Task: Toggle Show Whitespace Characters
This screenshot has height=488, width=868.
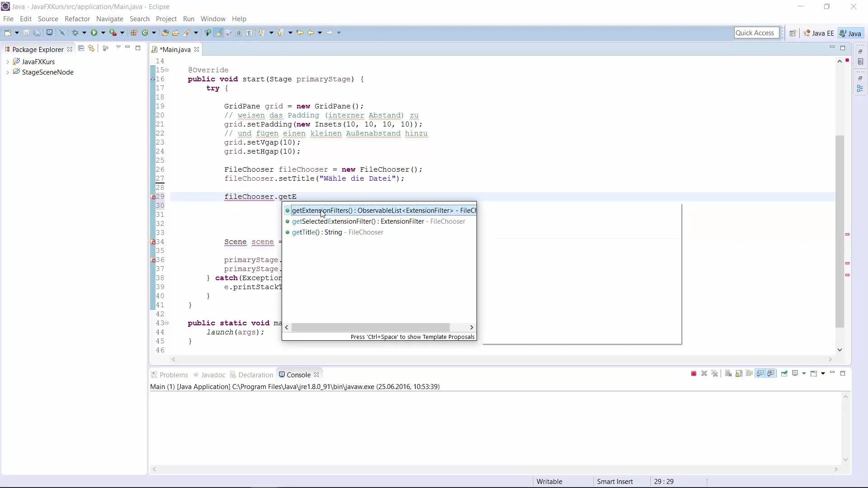Action: tap(249, 33)
